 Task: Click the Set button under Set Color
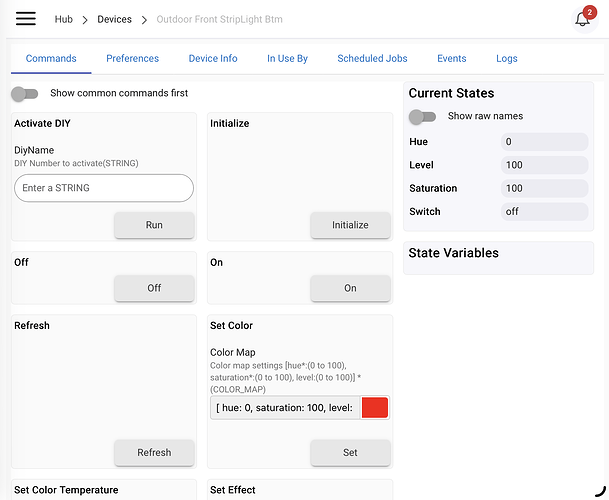click(350, 452)
